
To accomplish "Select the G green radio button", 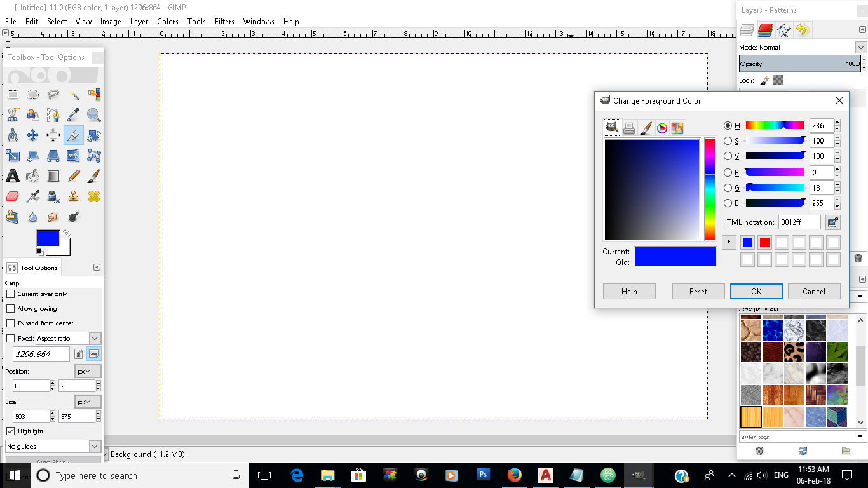I will click(x=728, y=188).
